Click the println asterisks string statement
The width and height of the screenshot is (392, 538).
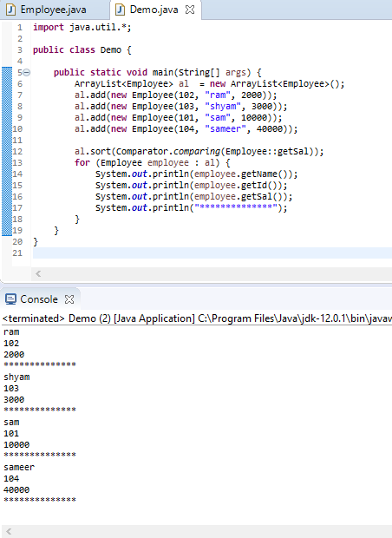coord(192,208)
